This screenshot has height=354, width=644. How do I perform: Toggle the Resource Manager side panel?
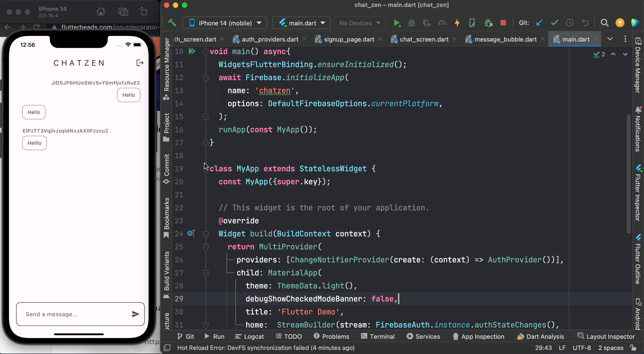167,69
